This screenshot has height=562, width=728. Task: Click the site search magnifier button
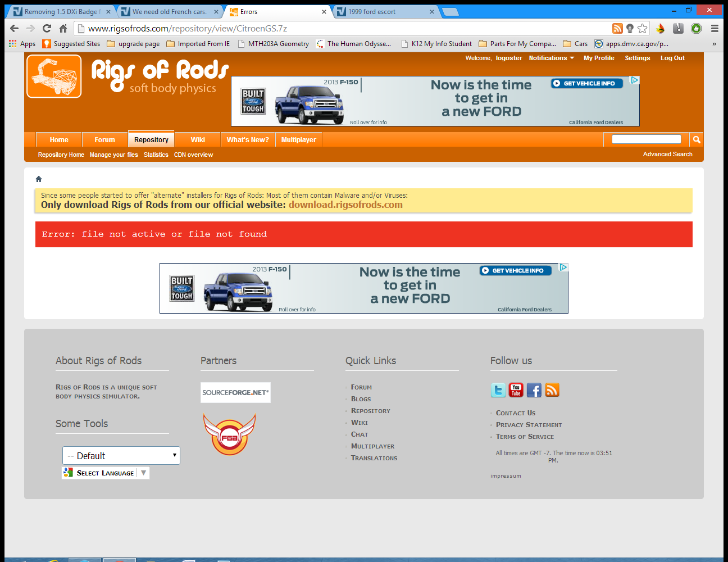tap(697, 139)
